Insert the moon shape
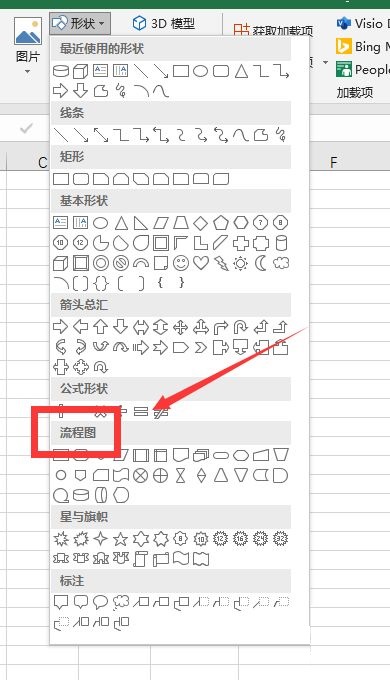Viewport: 390px width, 680px height. point(261,263)
